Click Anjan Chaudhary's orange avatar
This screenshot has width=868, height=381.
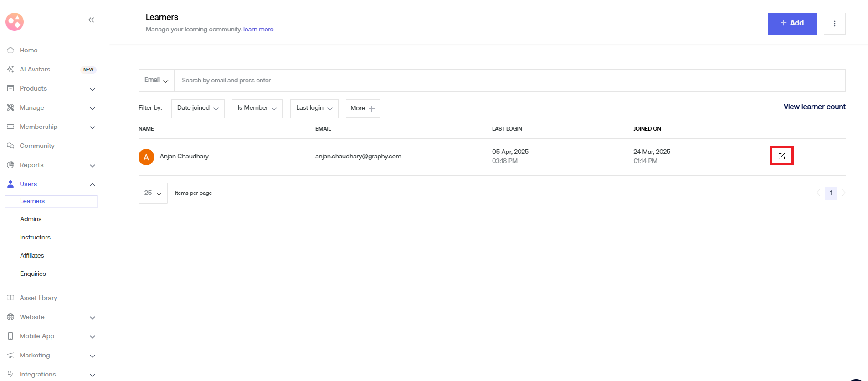[x=146, y=157]
